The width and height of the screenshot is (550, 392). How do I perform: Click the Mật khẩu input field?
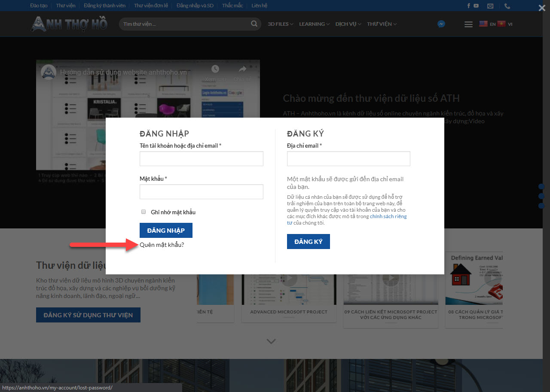tap(201, 192)
